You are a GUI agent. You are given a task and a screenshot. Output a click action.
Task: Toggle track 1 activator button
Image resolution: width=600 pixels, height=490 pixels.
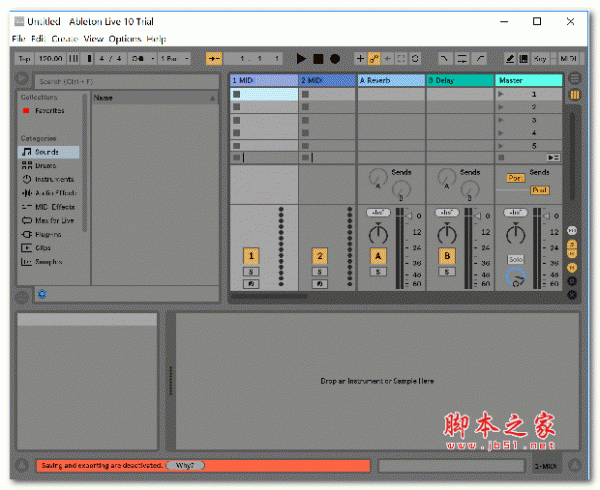pos(250,256)
